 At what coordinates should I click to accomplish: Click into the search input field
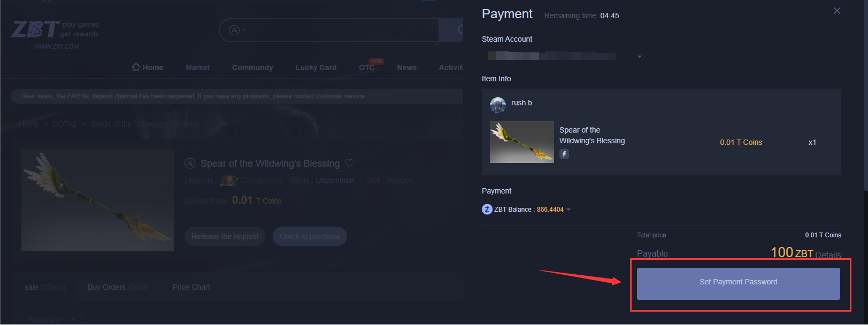point(342,30)
